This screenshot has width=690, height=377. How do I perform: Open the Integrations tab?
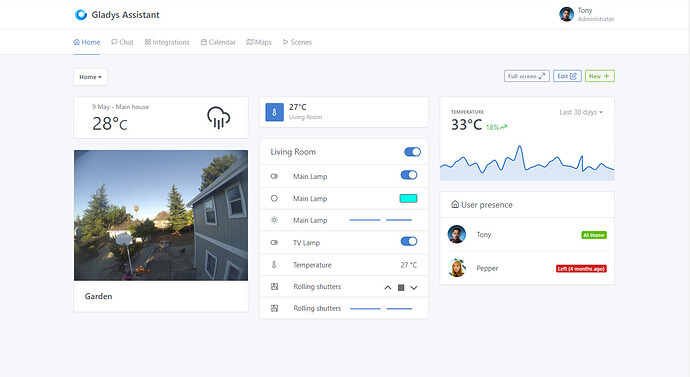pyautogui.click(x=167, y=42)
